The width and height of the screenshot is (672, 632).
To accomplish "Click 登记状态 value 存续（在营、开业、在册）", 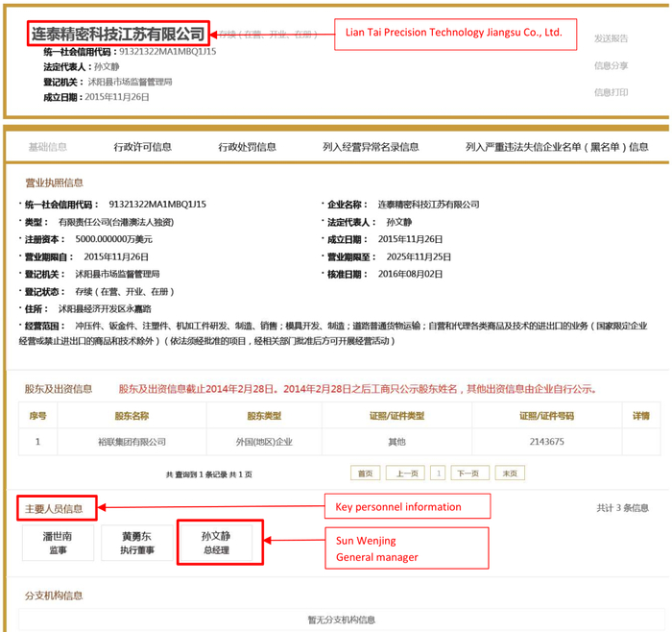I will 125,292.
